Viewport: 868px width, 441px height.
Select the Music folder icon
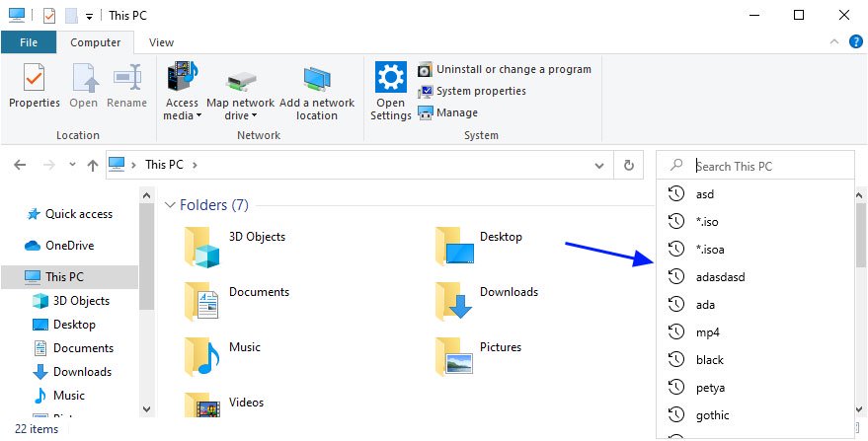(202, 356)
